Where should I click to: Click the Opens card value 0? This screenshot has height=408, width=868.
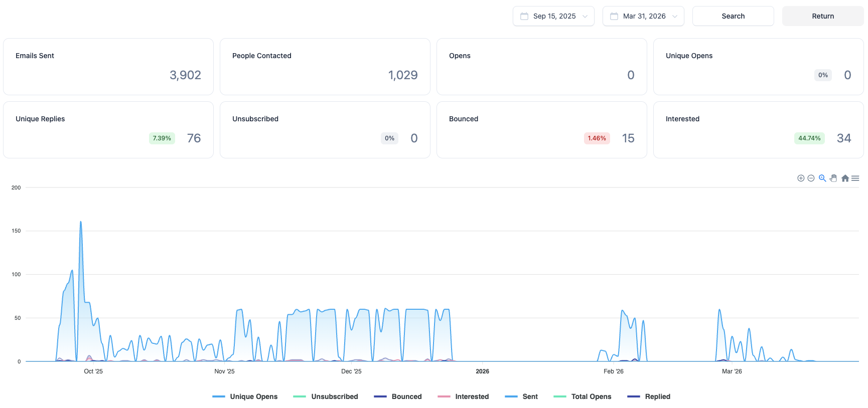coord(631,75)
